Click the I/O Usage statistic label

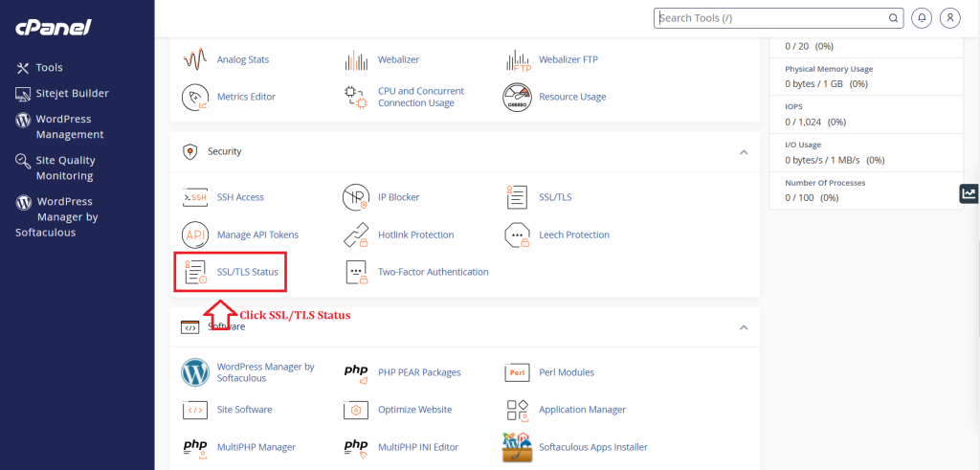pos(803,145)
